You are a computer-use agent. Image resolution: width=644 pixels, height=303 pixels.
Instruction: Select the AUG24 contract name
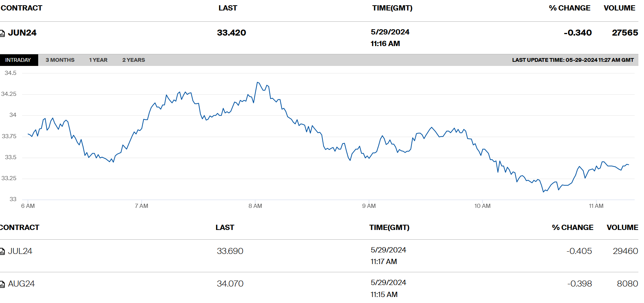(x=21, y=284)
